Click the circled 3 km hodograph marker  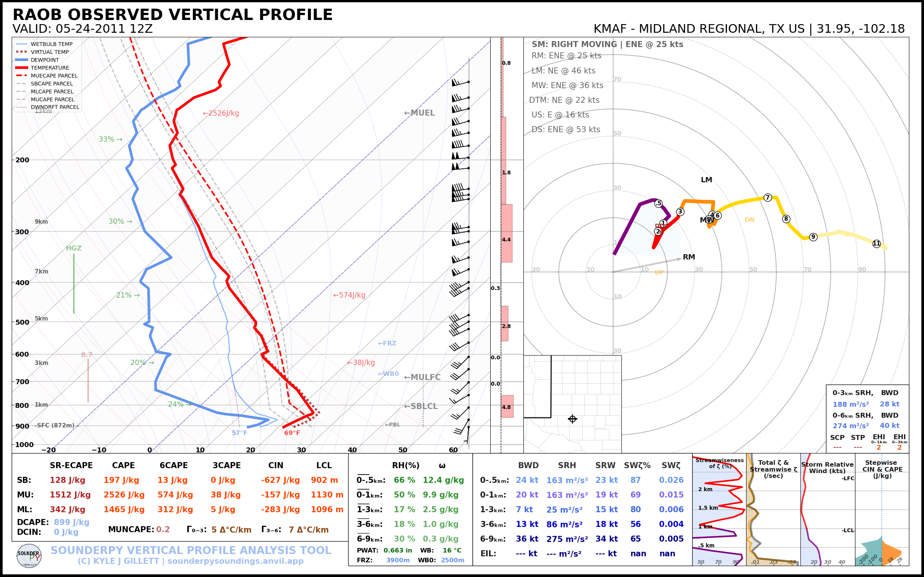680,211
